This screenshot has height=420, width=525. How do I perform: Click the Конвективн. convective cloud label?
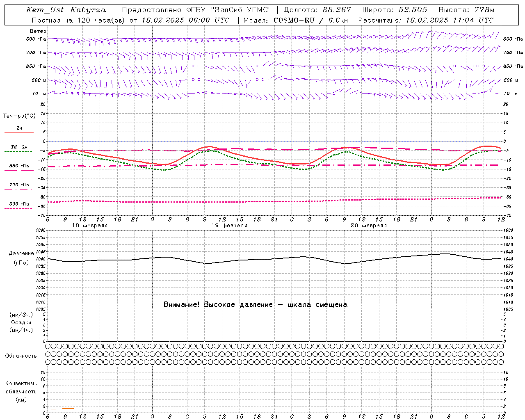[x=21, y=383]
